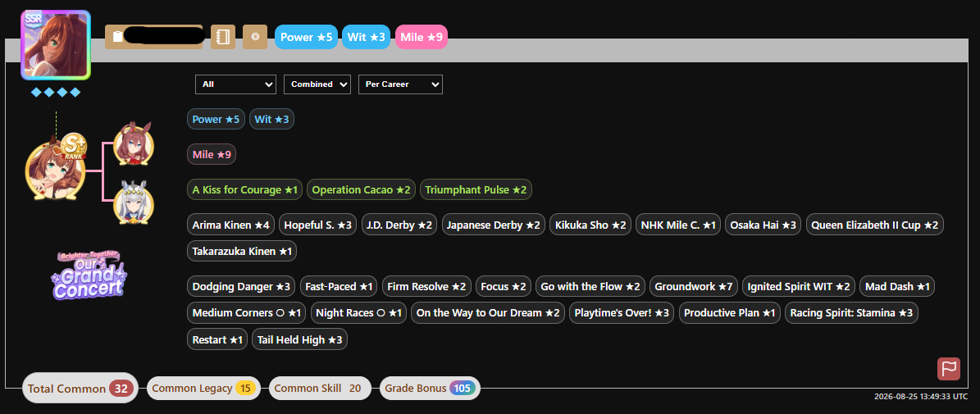The width and height of the screenshot is (980, 414).
Task: Select the brown-haired parent portrait
Action: [134, 144]
